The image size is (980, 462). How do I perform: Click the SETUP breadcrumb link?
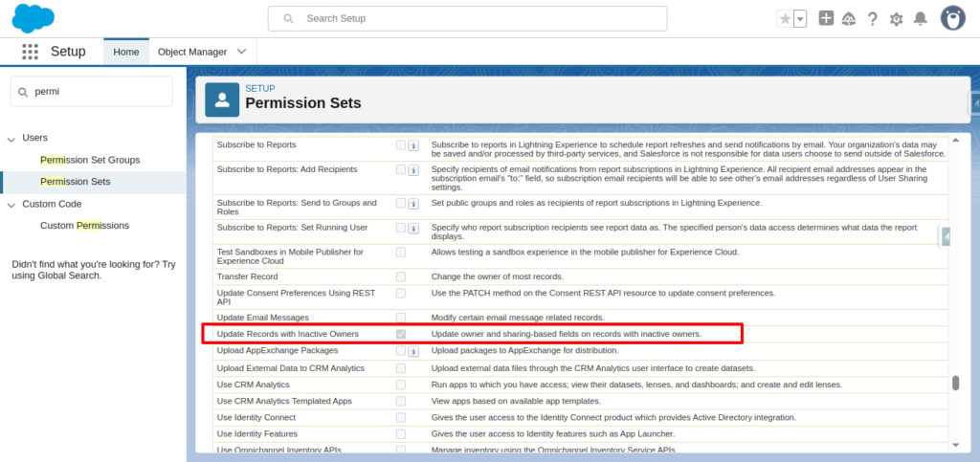260,89
